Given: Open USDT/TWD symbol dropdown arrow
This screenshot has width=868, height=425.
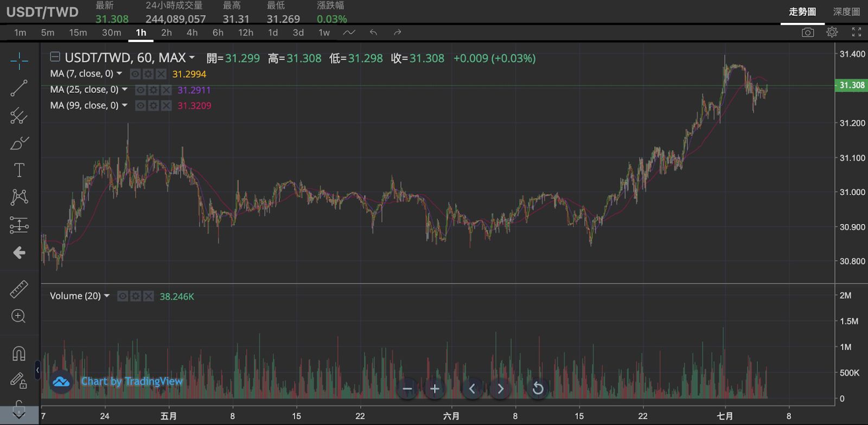Looking at the screenshot, I should 192,57.
